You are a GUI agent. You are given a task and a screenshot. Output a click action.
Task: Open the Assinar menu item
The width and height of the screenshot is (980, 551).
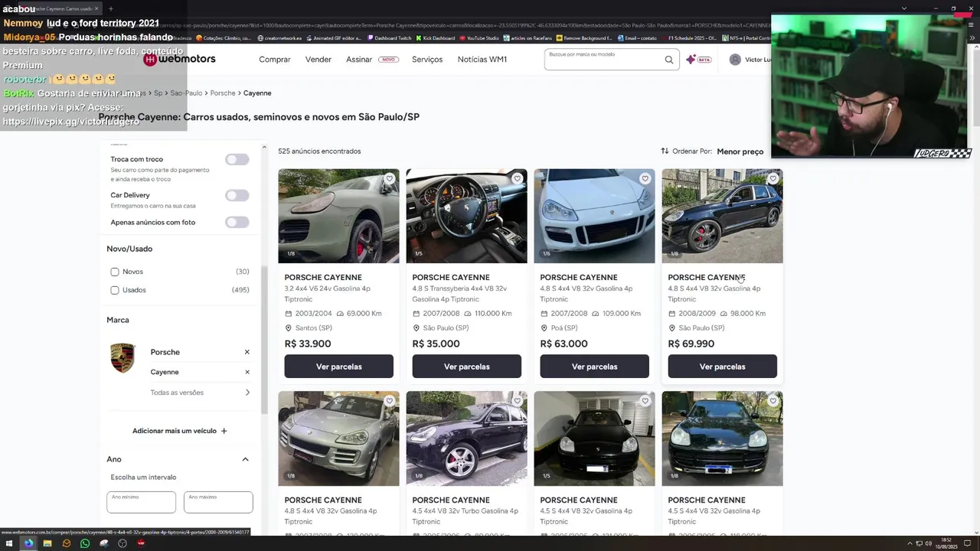point(359,60)
